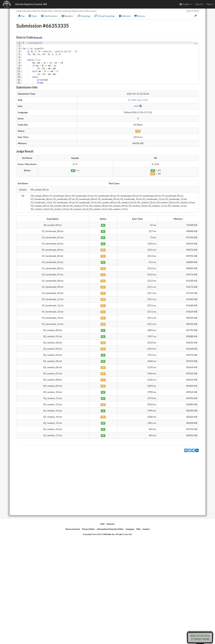Open task G - A/B < p/q < C/D link

pyautogui.click(x=138, y=100)
